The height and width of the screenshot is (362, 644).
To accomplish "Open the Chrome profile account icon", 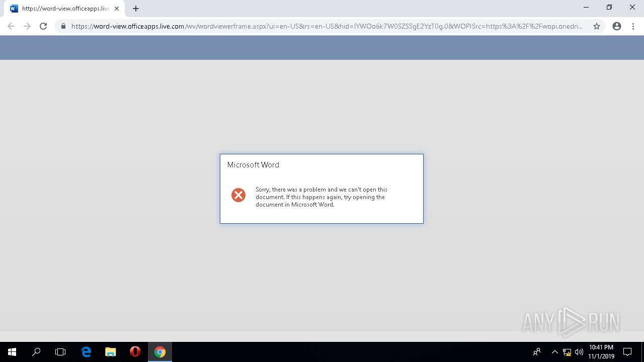I will click(617, 26).
